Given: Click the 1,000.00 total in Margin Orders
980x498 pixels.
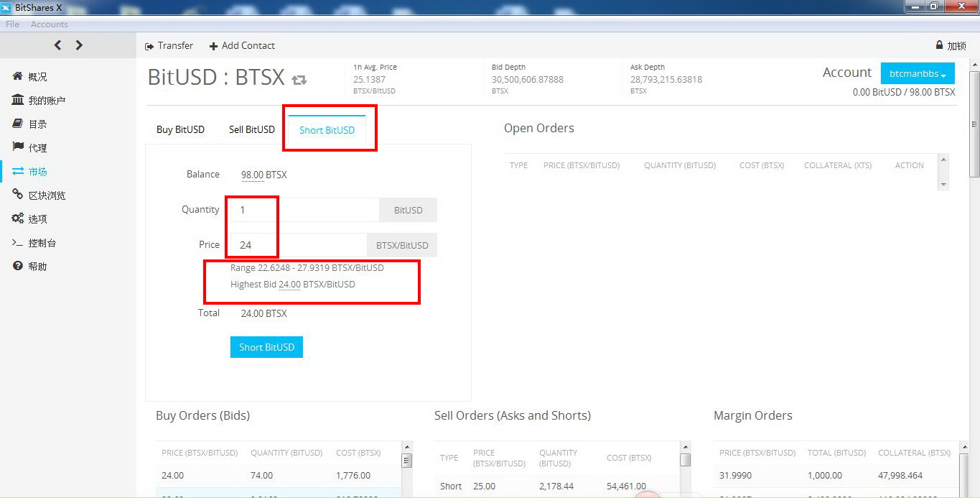Looking at the screenshot, I should (826, 475).
